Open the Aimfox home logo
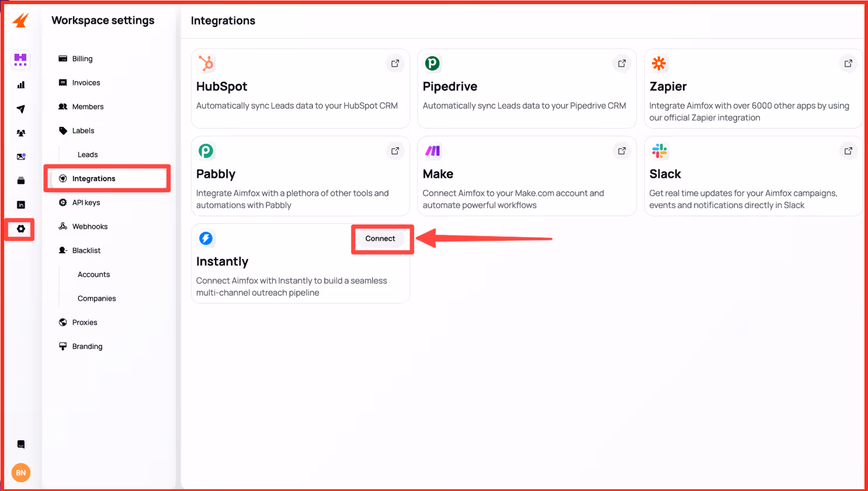Screen dimensions: 868x491 click(20, 20)
